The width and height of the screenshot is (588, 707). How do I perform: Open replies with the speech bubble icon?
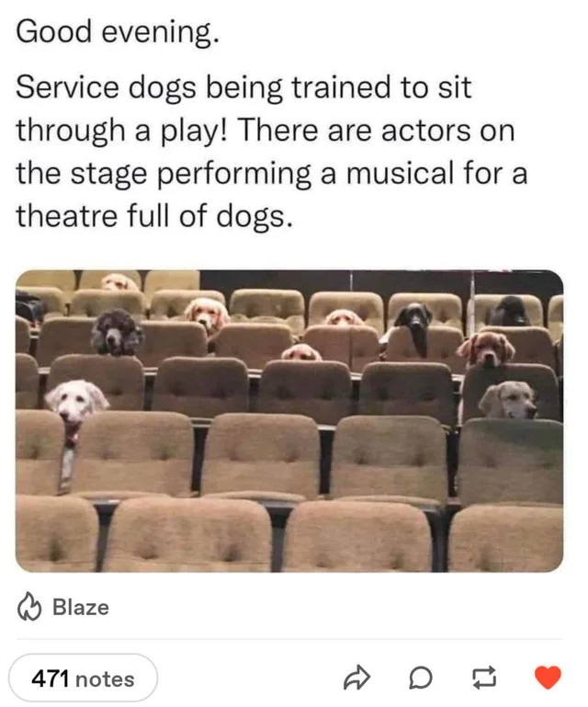[x=421, y=678]
